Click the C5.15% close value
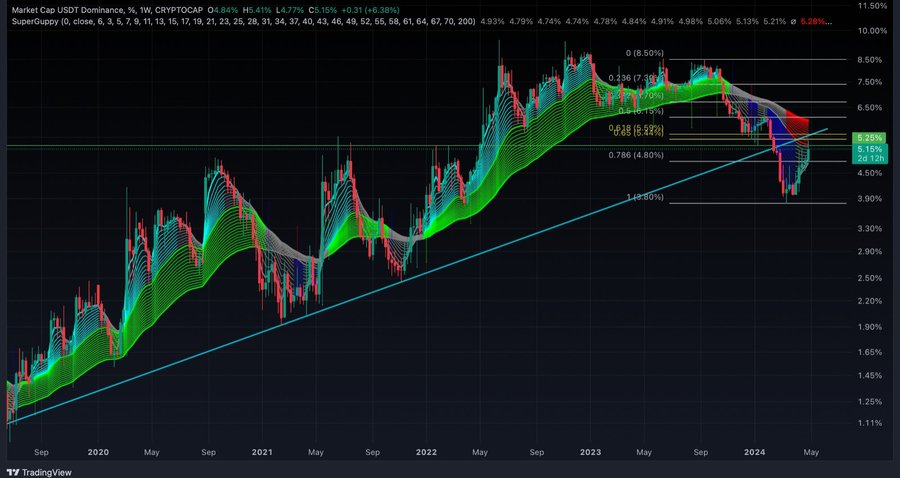This screenshot has width=900, height=478. point(323,11)
